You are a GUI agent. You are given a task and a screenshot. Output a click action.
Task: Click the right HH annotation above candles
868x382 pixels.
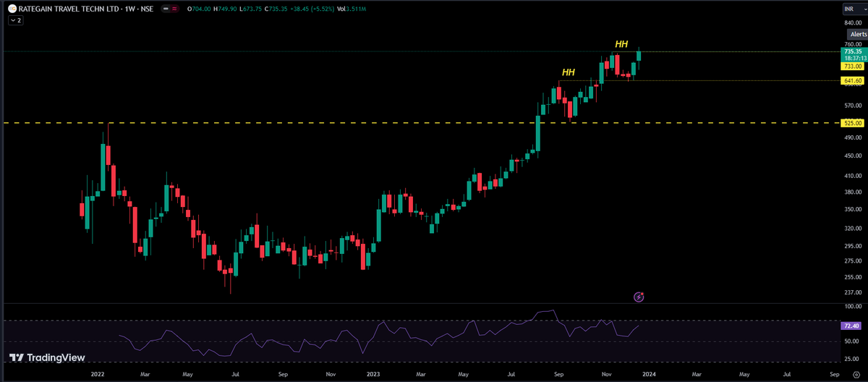(621, 44)
